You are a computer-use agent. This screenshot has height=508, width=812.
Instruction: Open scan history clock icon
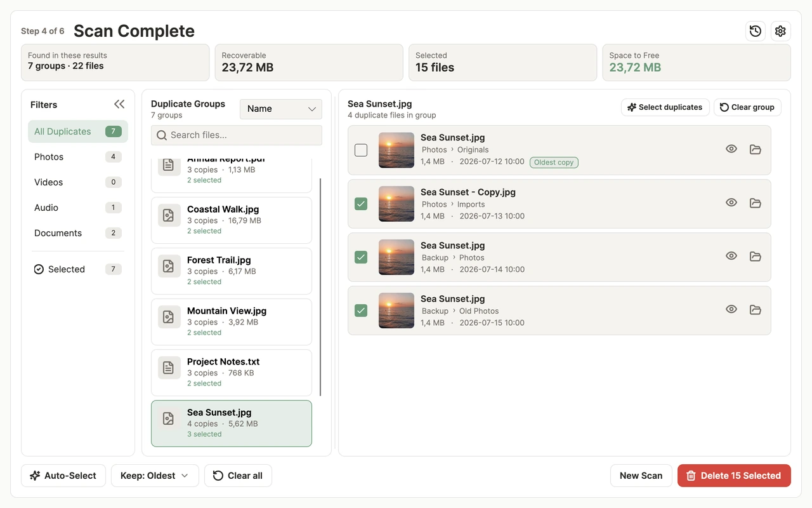[755, 31]
